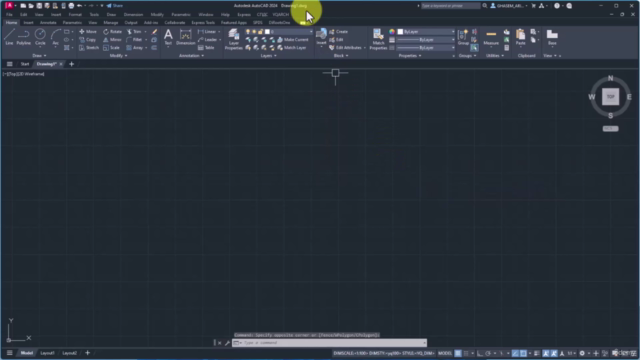Switch to the Layout1 tab
The image size is (640, 360).
point(47,353)
